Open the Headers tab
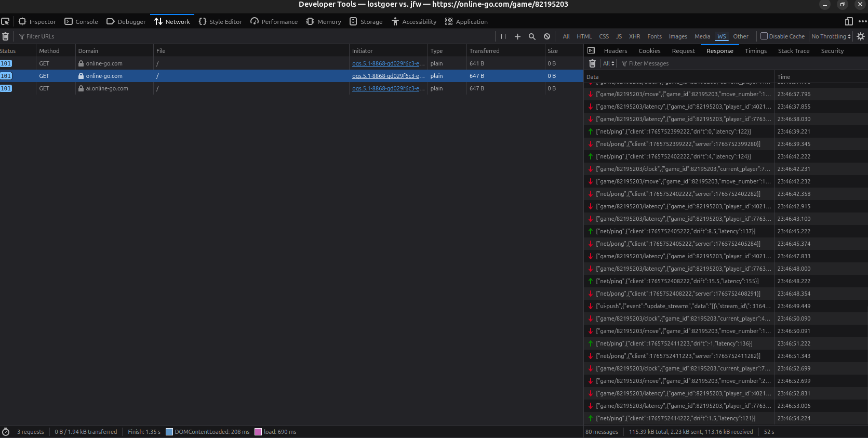The width and height of the screenshot is (868, 438). coord(616,51)
